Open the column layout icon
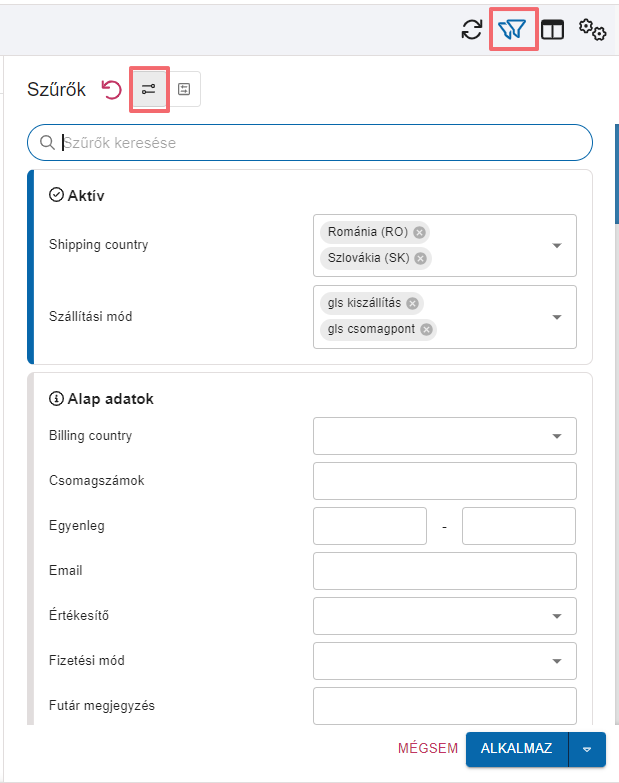Viewport: 619px width, 783px height. pos(553,29)
